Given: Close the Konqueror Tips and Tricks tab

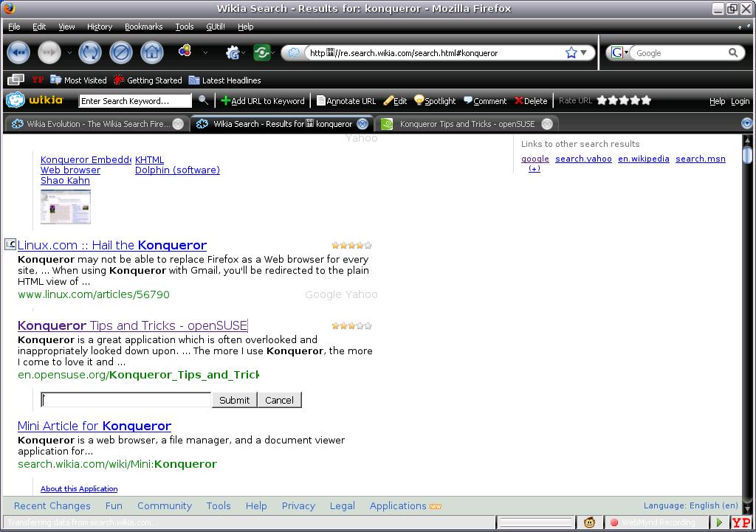Looking at the screenshot, I should coord(547,124).
